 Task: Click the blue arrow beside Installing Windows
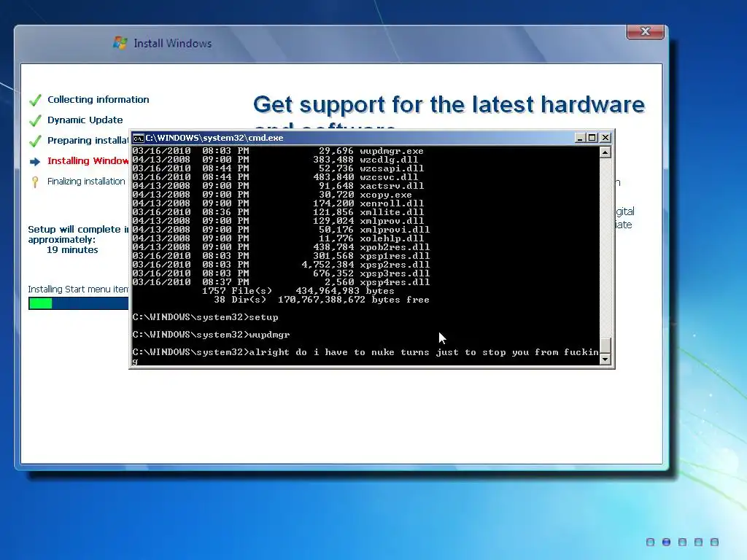point(35,162)
